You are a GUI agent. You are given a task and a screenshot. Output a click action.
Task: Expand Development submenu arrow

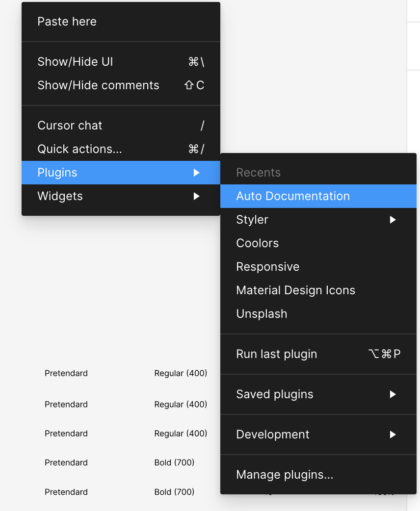point(393,434)
